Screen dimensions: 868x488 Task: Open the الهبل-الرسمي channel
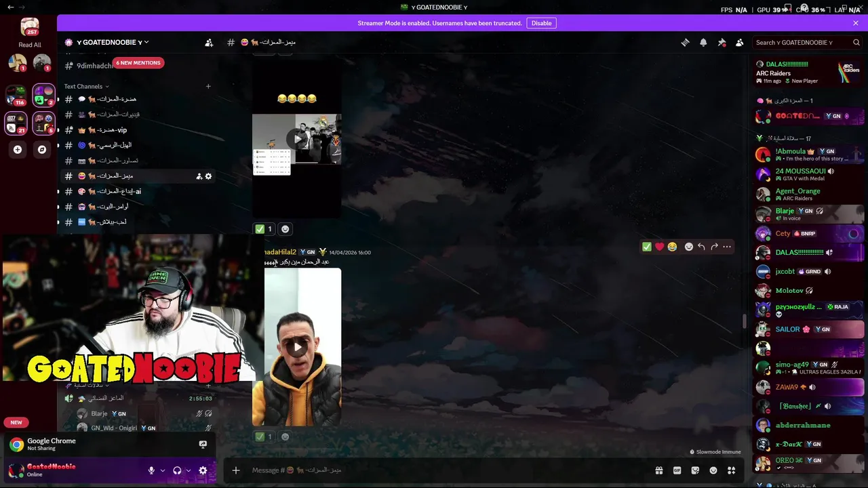[138, 145]
